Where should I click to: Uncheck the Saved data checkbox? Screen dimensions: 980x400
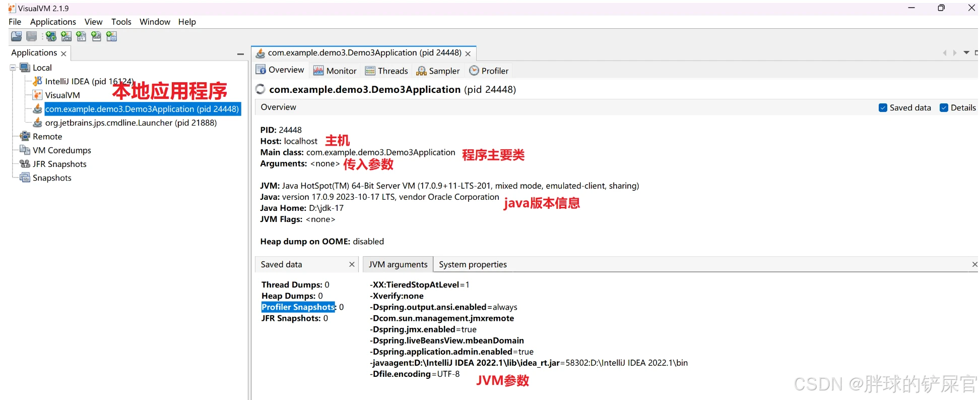(x=883, y=107)
